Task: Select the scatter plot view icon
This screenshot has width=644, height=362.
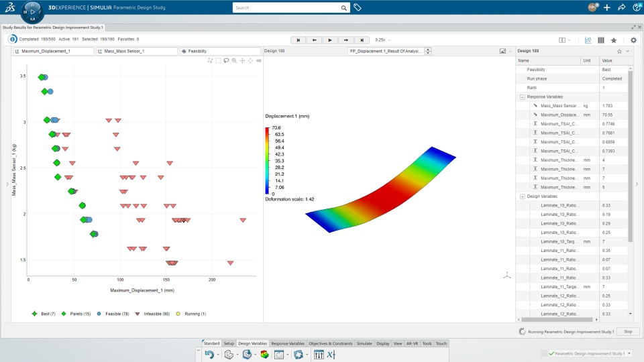Action: (588, 40)
